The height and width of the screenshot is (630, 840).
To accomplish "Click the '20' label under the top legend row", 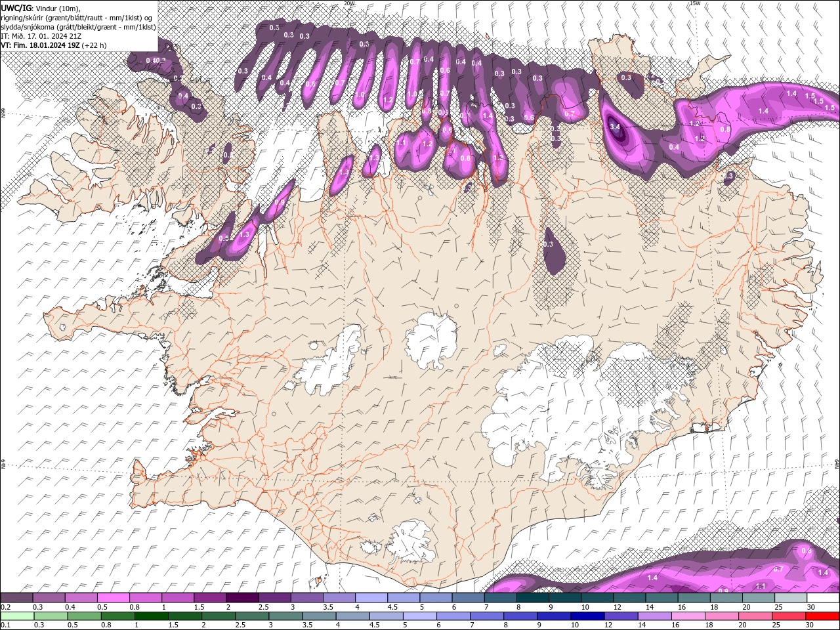I will (x=745, y=607).
